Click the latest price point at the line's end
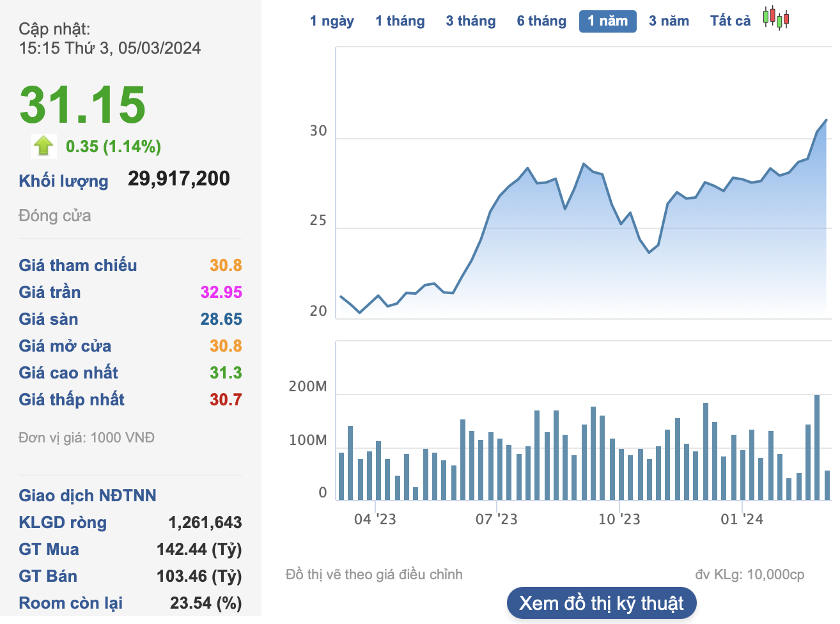 click(x=827, y=120)
